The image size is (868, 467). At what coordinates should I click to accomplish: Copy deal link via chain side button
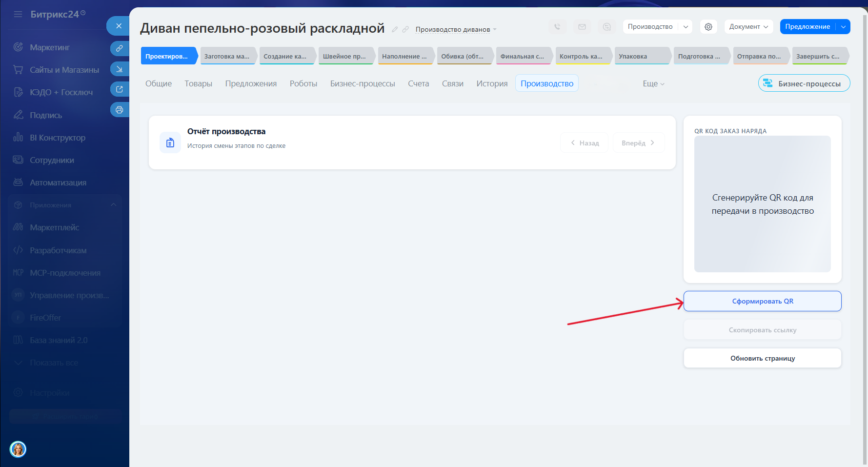tap(120, 48)
